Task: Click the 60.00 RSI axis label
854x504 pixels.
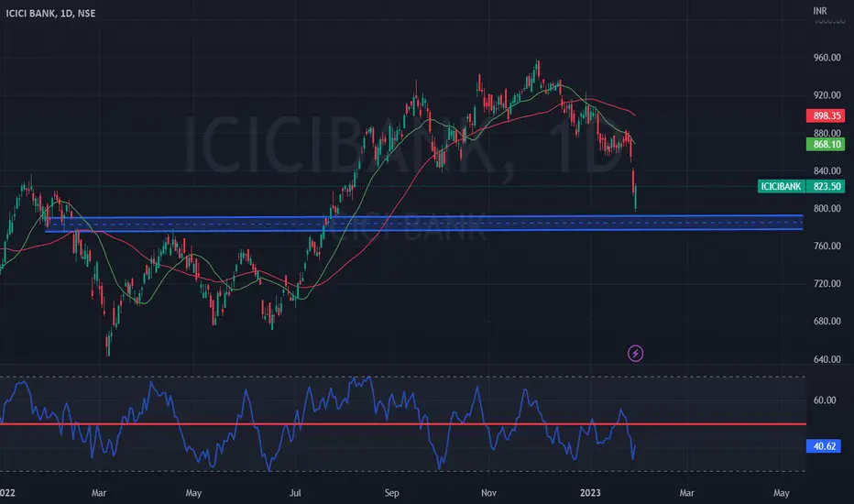Action: tap(824, 400)
